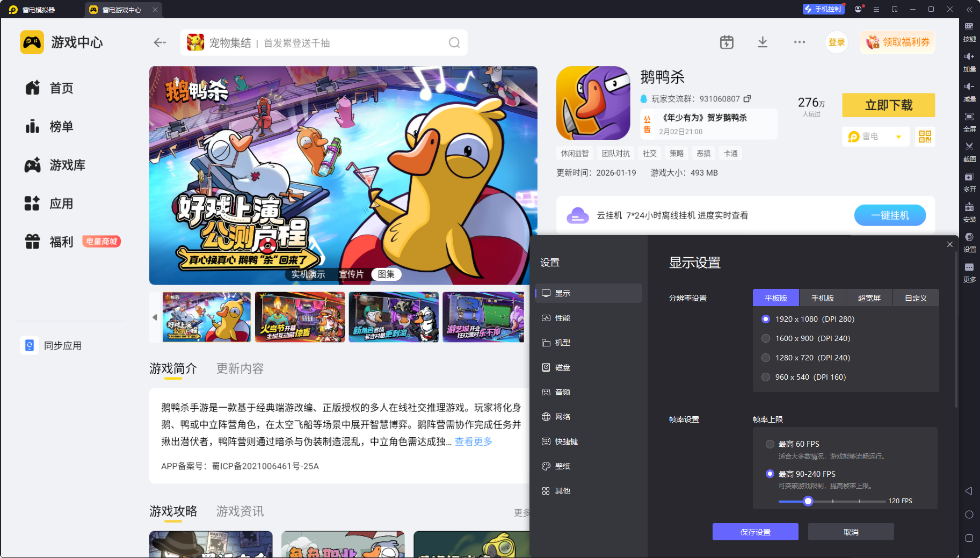Viewport: 980px width, 558px height.
Task: Click the 鹅鸭杀 game app icon
Action: (593, 103)
